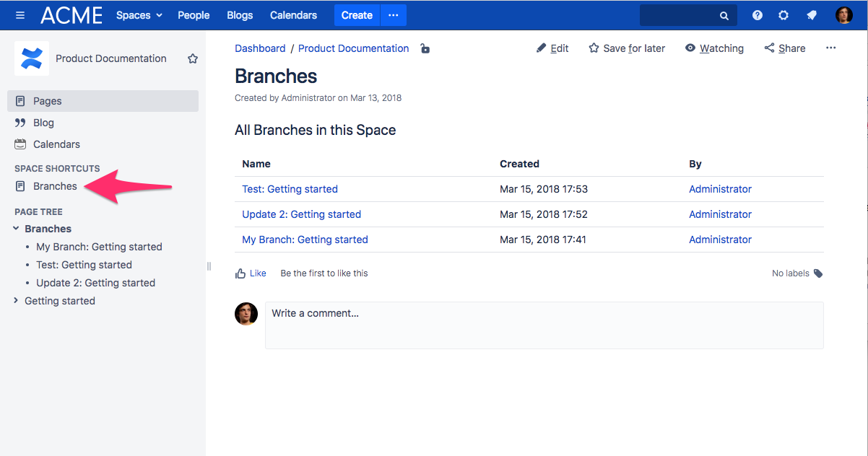Click the Name column header
This screenshot has height=456, width=868.
click(x=256, y=164)
